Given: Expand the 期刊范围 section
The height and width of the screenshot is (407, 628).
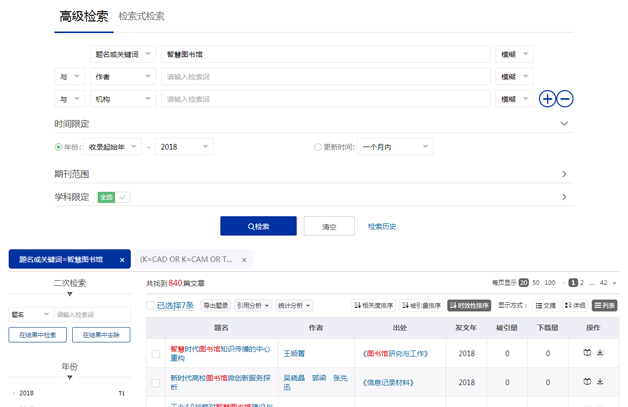Looking at the screenshot, I should pyautogui.click(x=564, y=174).
